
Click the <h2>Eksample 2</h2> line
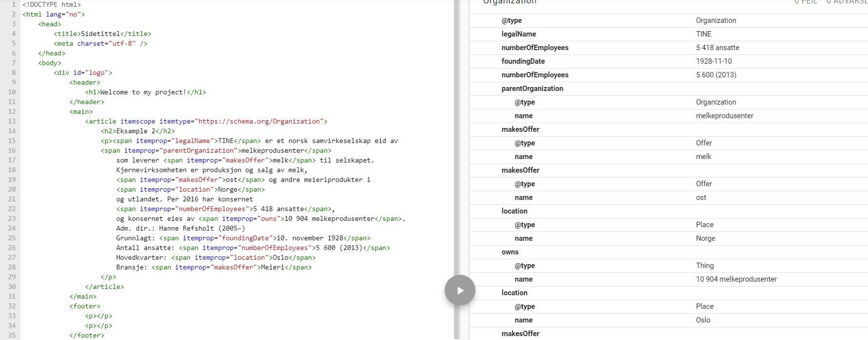[138, 131]
